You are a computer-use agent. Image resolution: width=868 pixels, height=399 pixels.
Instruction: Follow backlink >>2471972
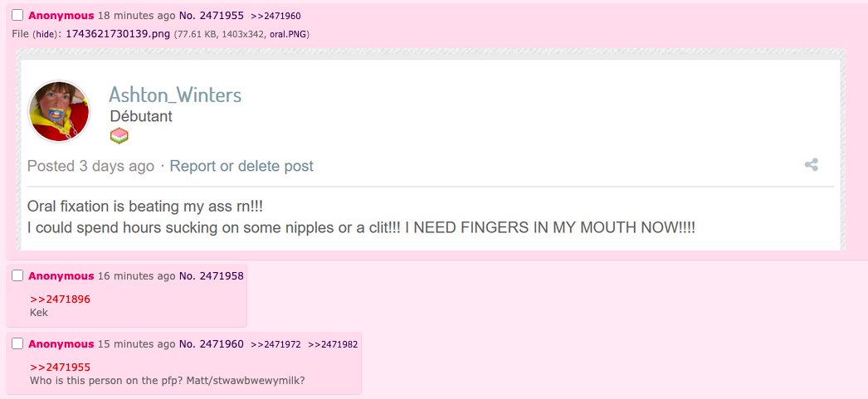point(276,344)
